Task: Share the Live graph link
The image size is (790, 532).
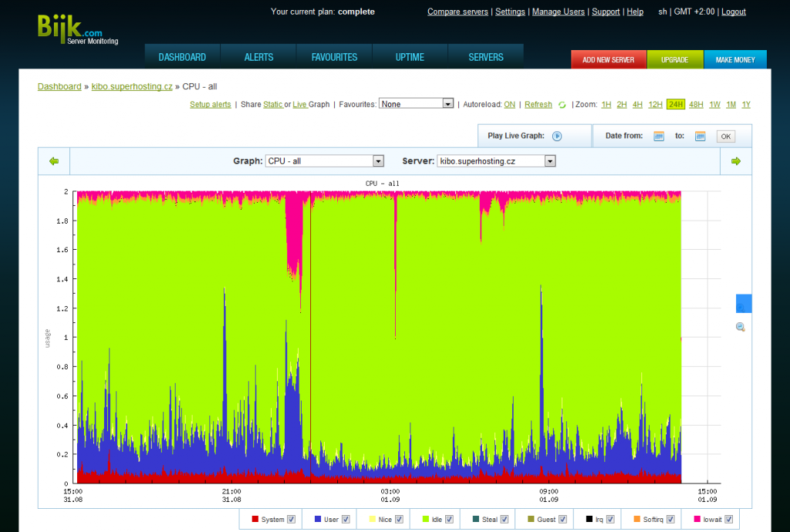Action: click(x=300, y=104)
